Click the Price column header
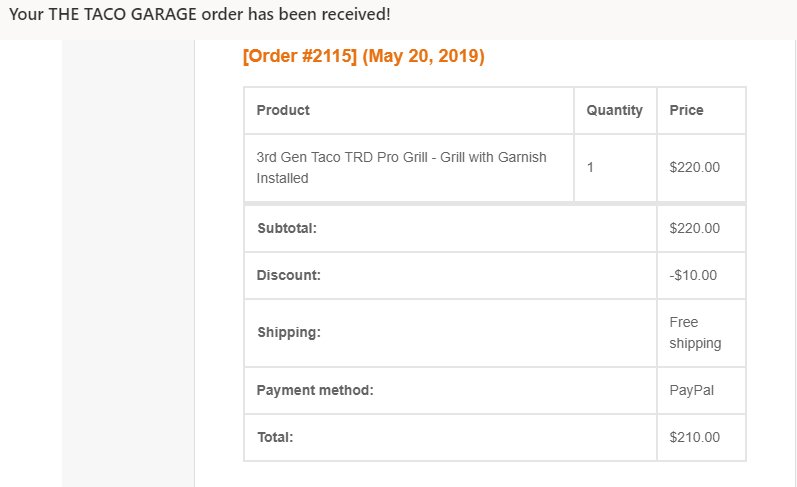 pos(686,110)
